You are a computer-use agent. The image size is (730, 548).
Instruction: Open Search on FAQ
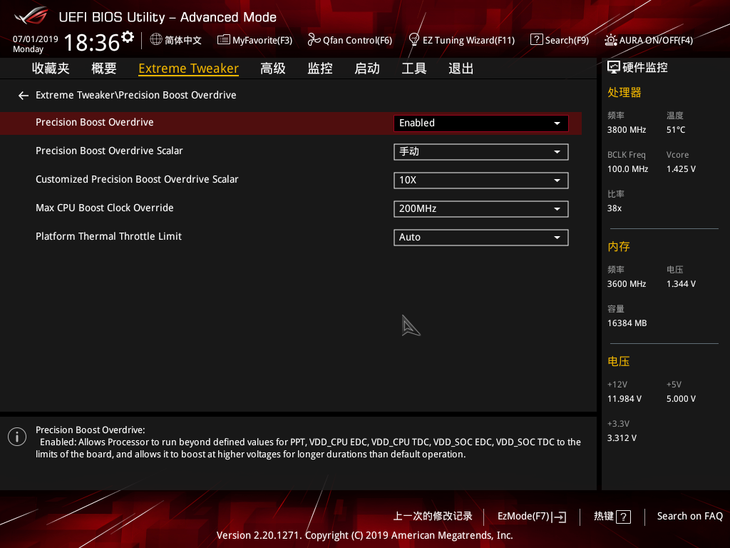tap(689, 516)
